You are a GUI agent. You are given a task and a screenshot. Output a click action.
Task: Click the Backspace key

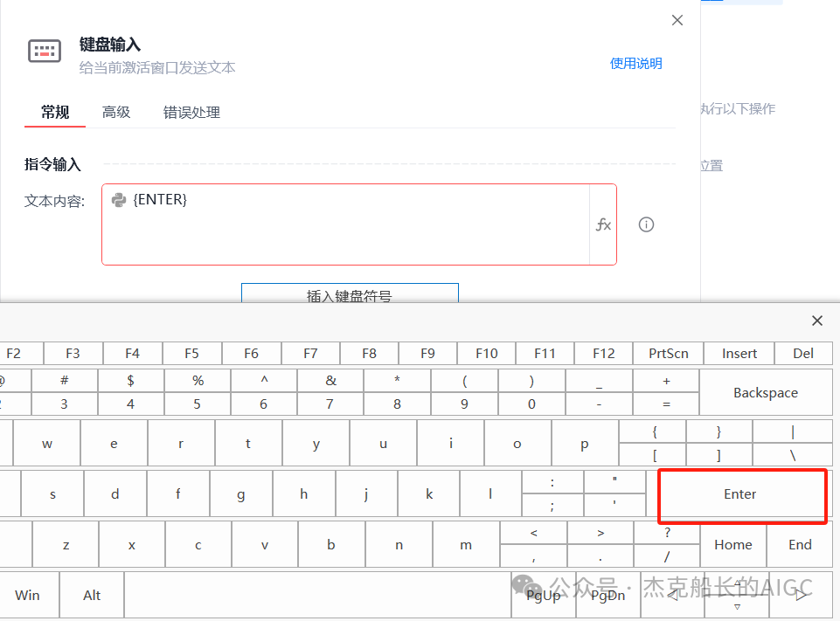[x=766, y=392]
